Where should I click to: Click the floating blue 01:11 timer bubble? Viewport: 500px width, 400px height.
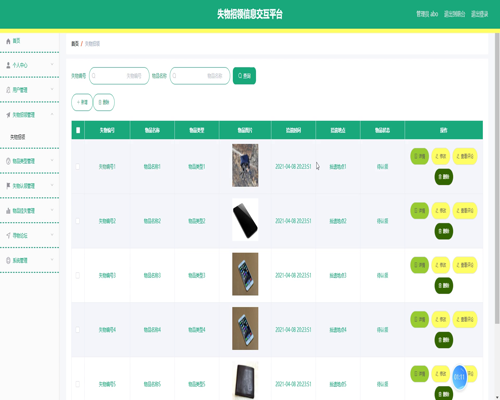click(x=459, y=377)
